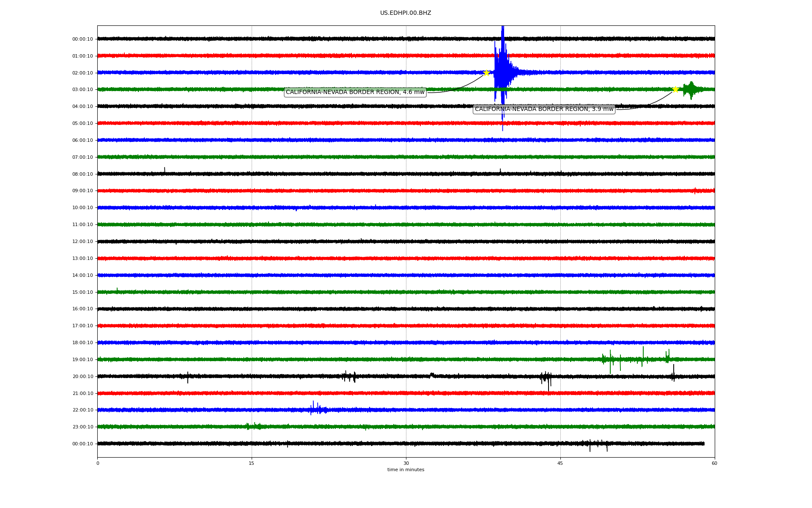Viewport: 812px width, 508px height.
Task: Click the 01:00:10 time label
Action: pos(82,56)
